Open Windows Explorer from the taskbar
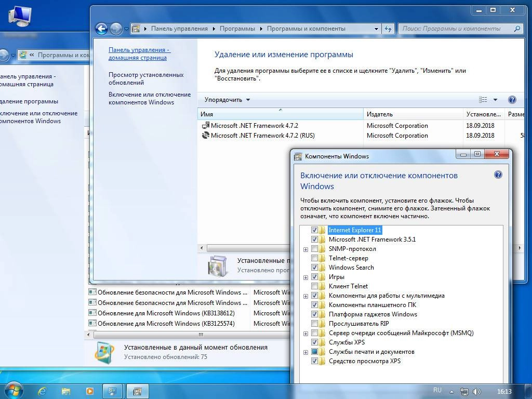This screenshot has height=399, width=532. [66, 391]
